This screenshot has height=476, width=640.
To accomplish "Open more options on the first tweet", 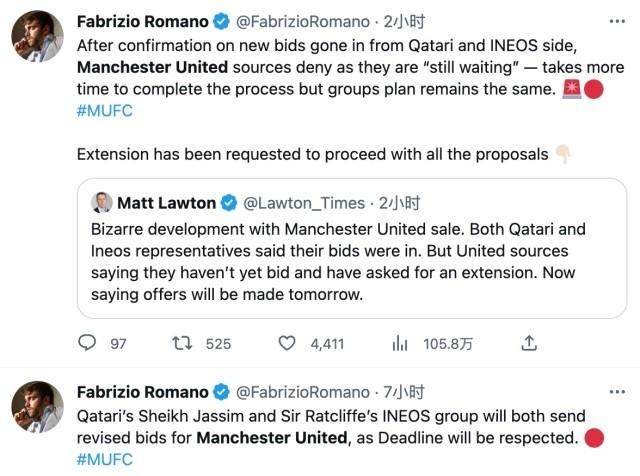I will 618,21.
